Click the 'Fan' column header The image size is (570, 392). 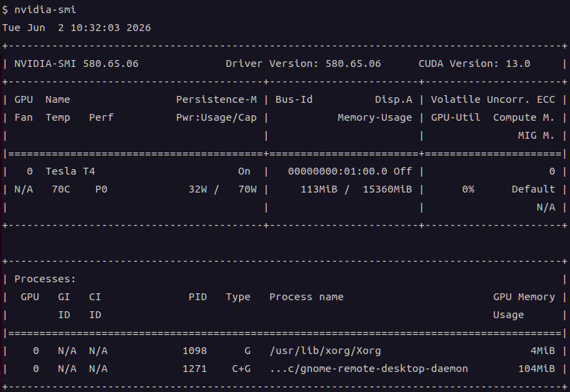(x=23, y=117)
